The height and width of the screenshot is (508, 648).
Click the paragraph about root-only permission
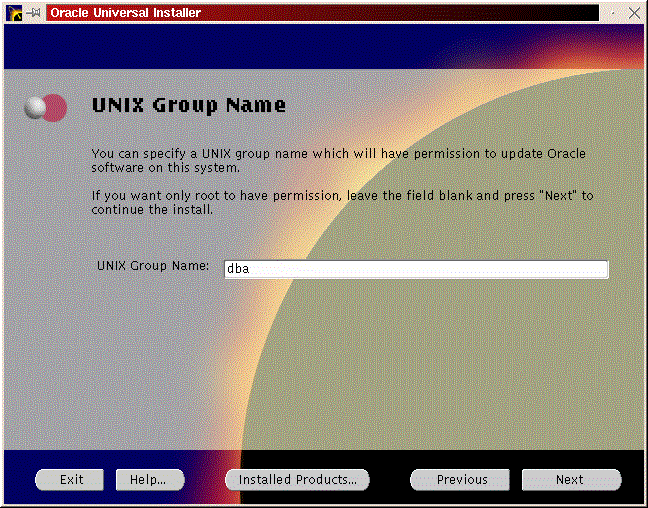pos(342,202)
